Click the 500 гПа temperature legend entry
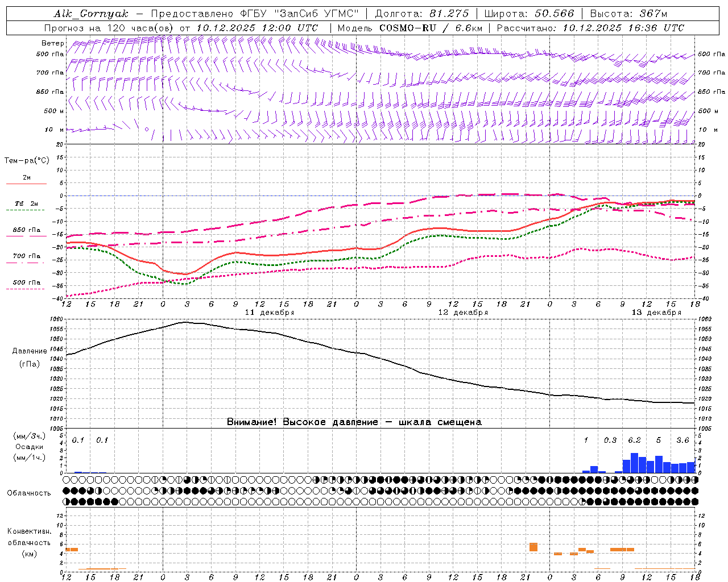The height and width of the screenshot is (582, 728). coord(27,282)
